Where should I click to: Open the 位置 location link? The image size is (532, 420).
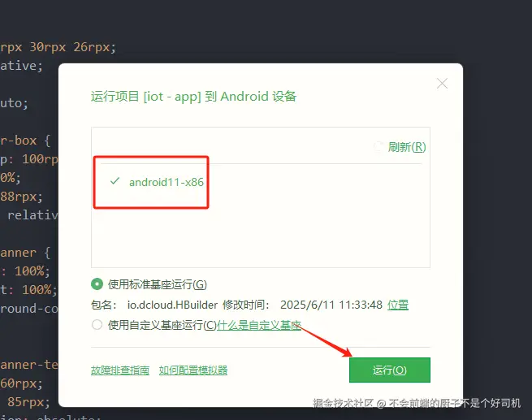398,305
